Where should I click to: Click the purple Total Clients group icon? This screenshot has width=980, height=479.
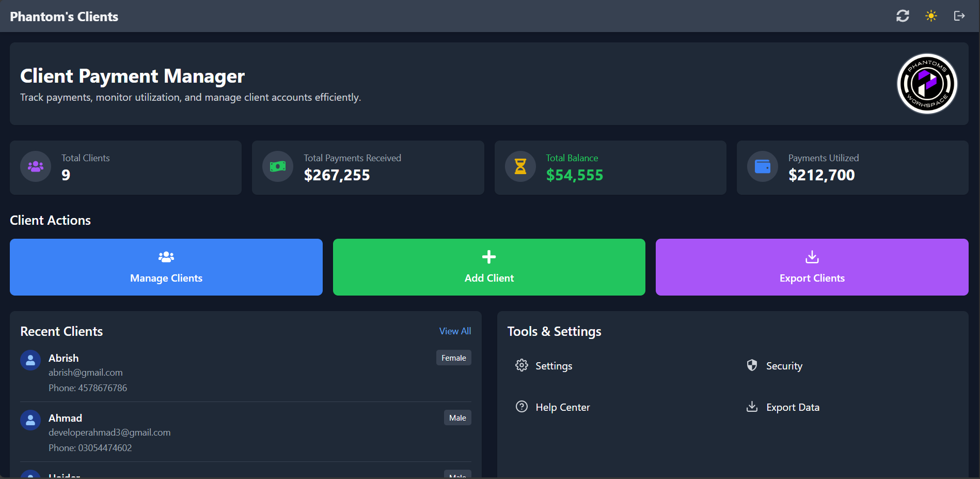pyautogui.click(x=36, y=166)
